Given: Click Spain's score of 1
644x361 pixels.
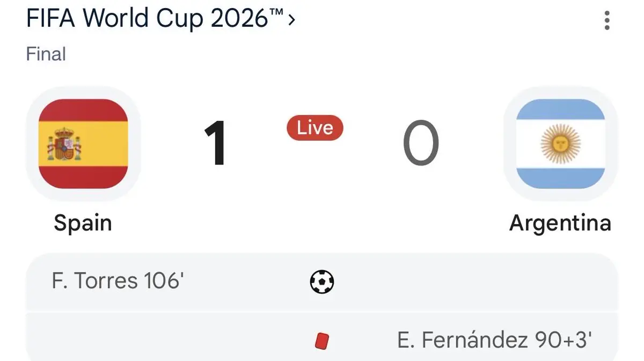Looking at the screenshot, I should coord(216,145).
